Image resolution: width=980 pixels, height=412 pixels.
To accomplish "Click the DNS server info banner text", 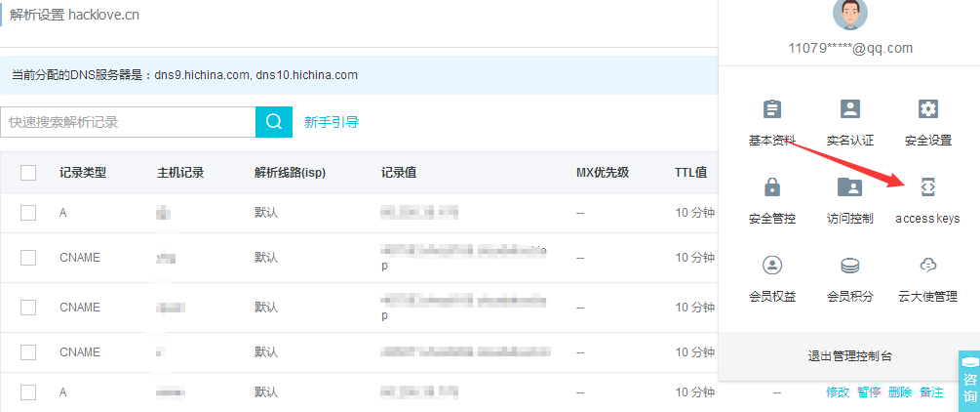I will pyautogui.click(x=185, y=75).
